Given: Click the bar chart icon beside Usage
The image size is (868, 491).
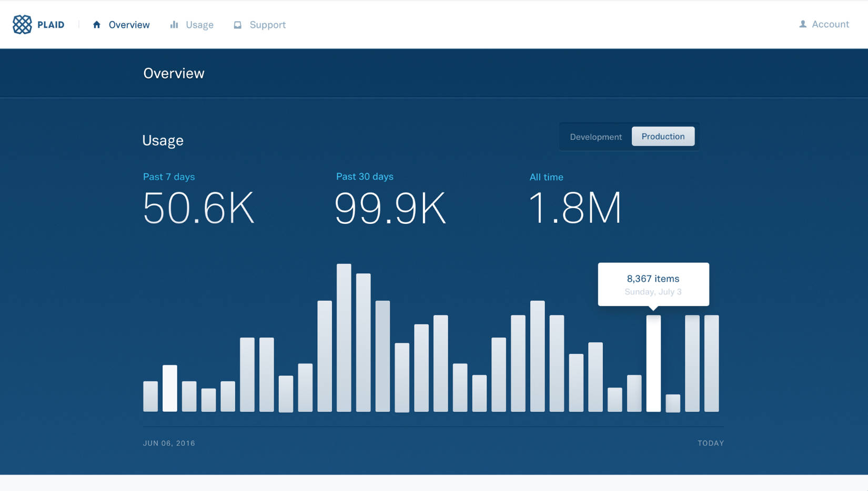Looking at the screenshot, I should pyautogui.click(x=174, y=25).
